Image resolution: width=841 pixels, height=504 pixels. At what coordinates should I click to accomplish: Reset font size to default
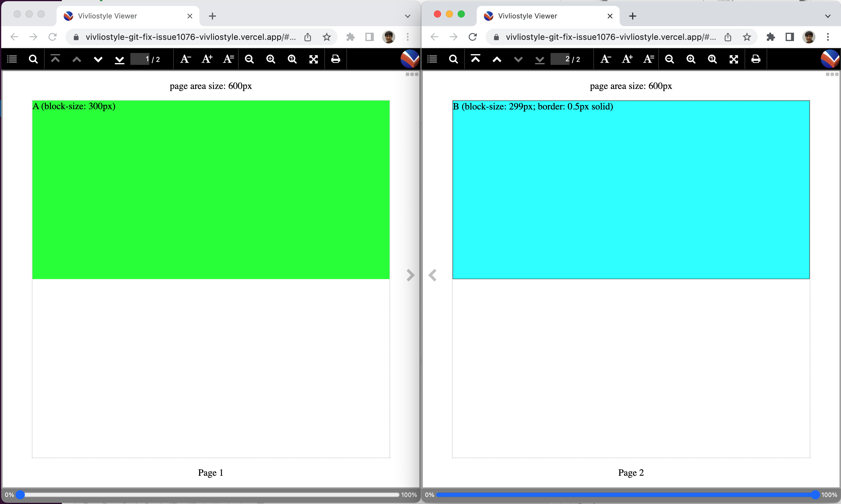coord(228,59)
